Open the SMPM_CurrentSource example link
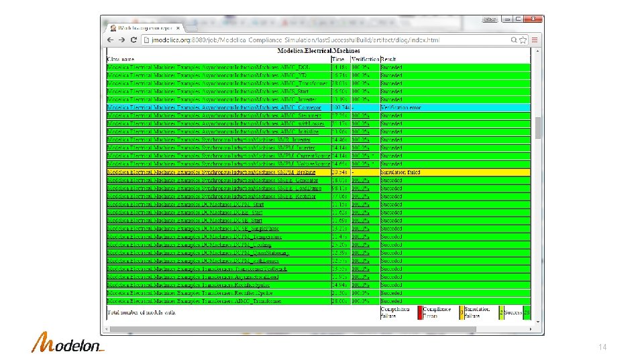Screen dimensions: 644x362 click(x=219, y=156)
